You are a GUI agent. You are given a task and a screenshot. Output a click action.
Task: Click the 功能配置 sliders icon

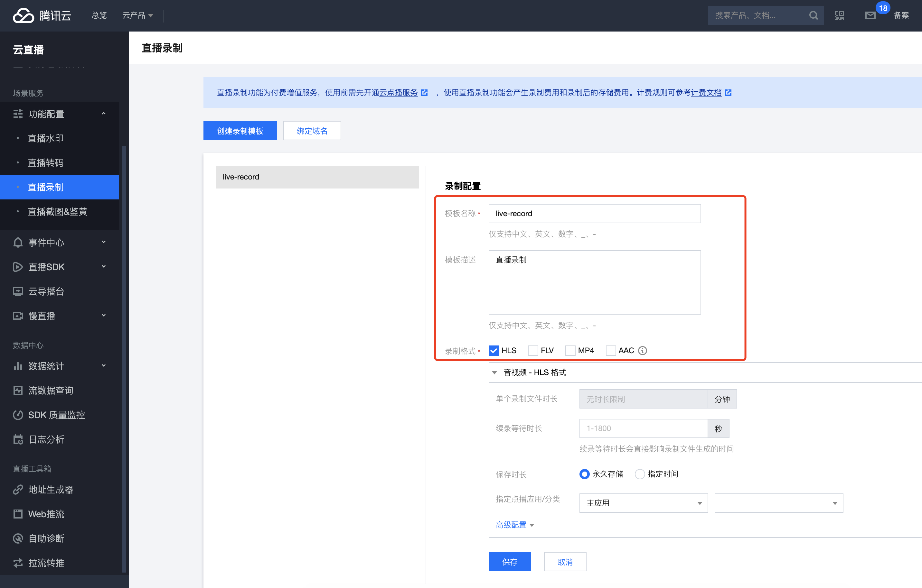(18, 114)
